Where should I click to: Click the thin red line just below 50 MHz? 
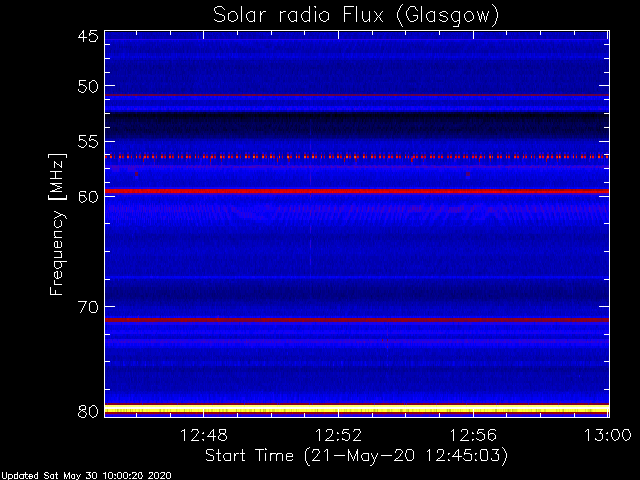(x=357, y=95)
